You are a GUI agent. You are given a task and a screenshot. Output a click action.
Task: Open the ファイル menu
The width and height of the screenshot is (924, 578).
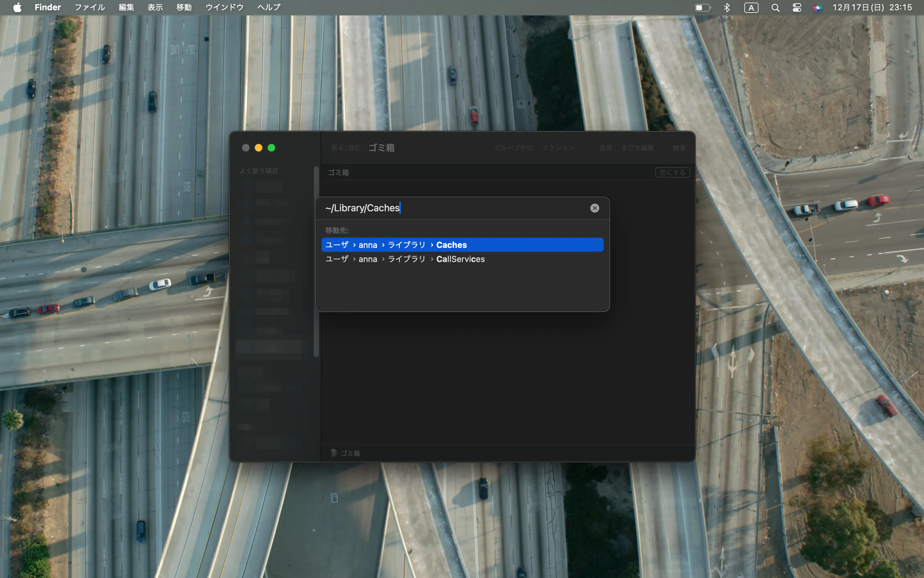[x=89, y=7]
